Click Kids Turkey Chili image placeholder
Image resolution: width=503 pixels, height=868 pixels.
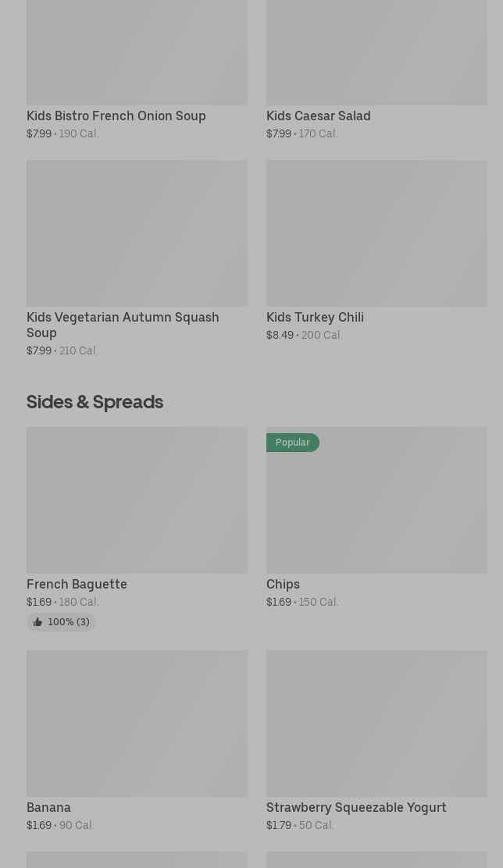tap(376, 233)
